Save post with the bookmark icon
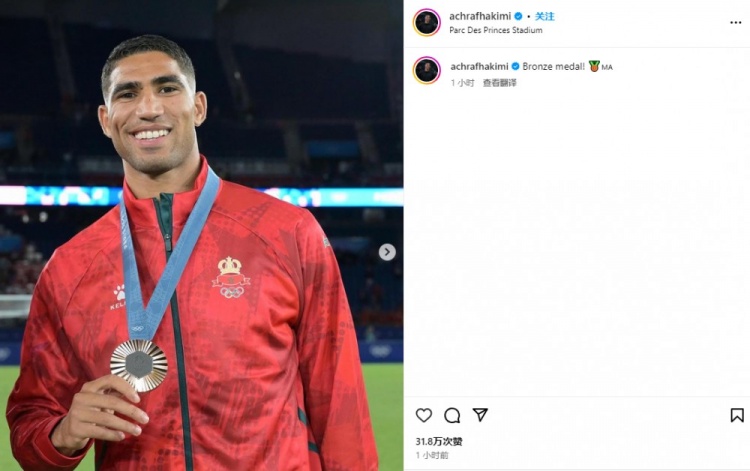 (x=737, y=415)
